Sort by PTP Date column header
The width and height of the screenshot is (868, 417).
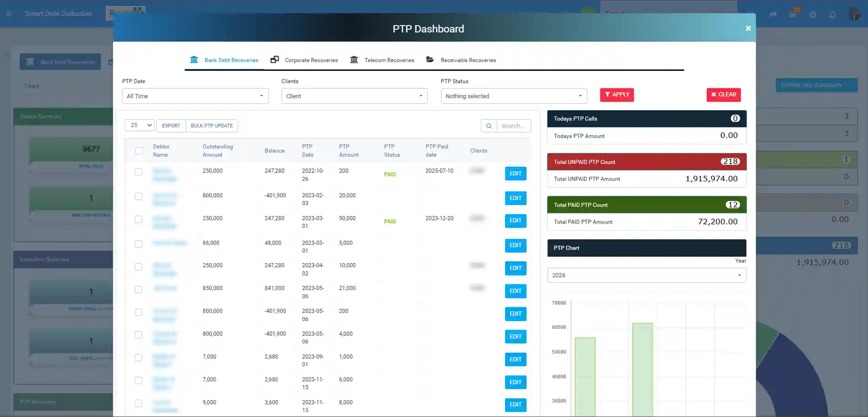(x=308, y=151)
